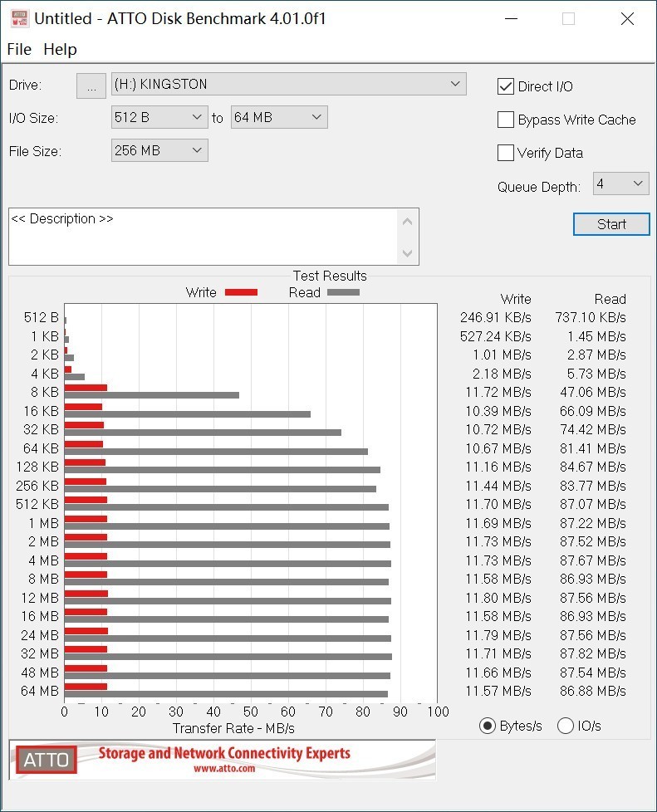
Task: Click the Start button
Action: click(611, 224)
